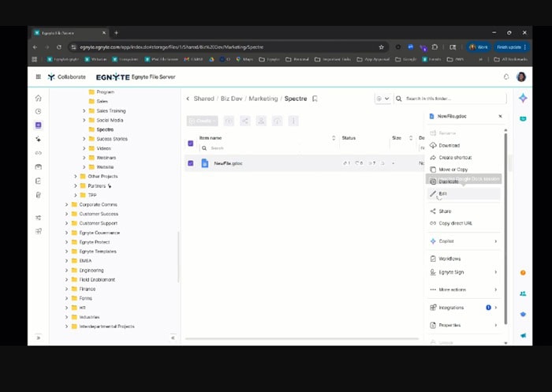Select Edit in the file menu
The height and width of the screenshot is (392, 552).
click(443, 193)
